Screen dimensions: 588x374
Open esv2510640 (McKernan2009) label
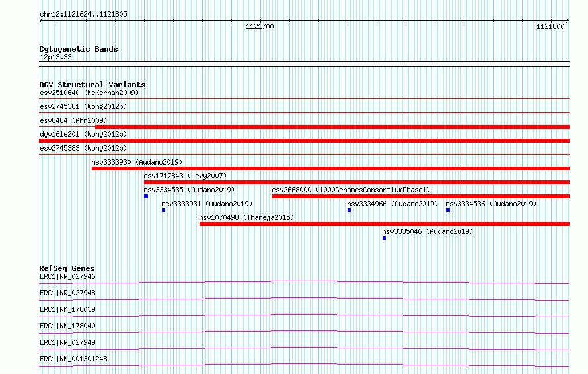pos(89,93)
